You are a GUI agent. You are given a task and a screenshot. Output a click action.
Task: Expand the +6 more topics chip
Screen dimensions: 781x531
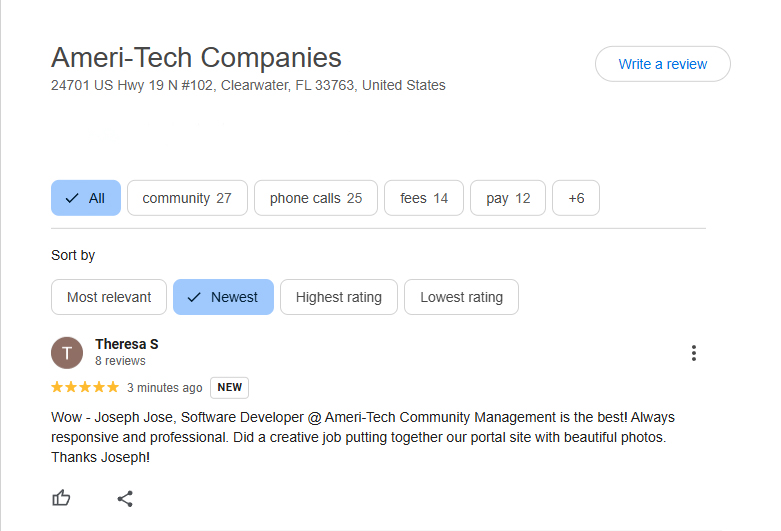click(576, 198)
